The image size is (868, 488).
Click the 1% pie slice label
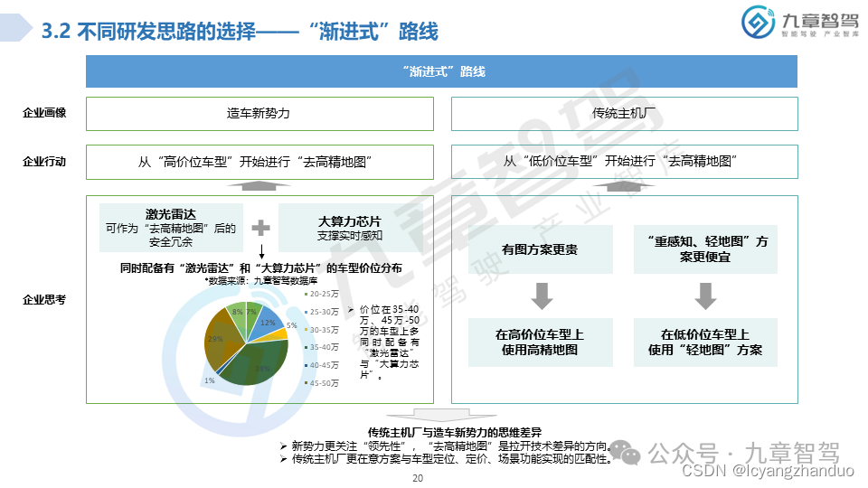coord(209,380)
